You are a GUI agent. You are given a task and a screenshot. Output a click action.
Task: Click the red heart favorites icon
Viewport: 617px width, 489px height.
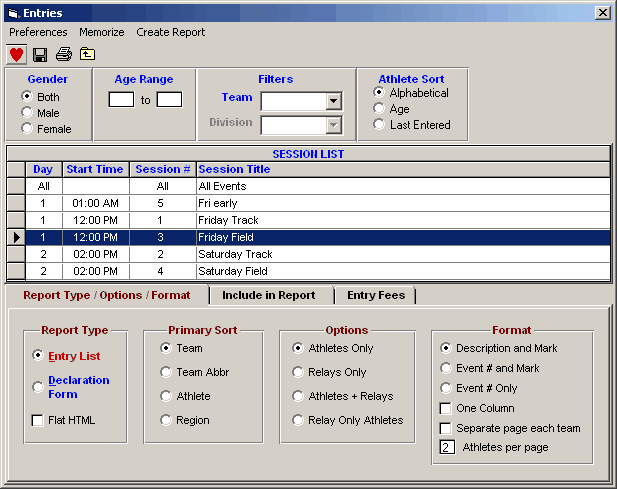click(16, 54)
